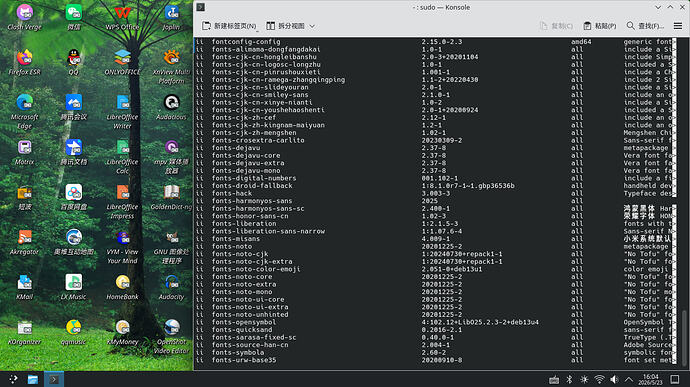The width and height of the screenshot is (690, 387).
Task: Open Tencent Meeting (腾讯会议) icon
Action: click(x=73, y=103)
